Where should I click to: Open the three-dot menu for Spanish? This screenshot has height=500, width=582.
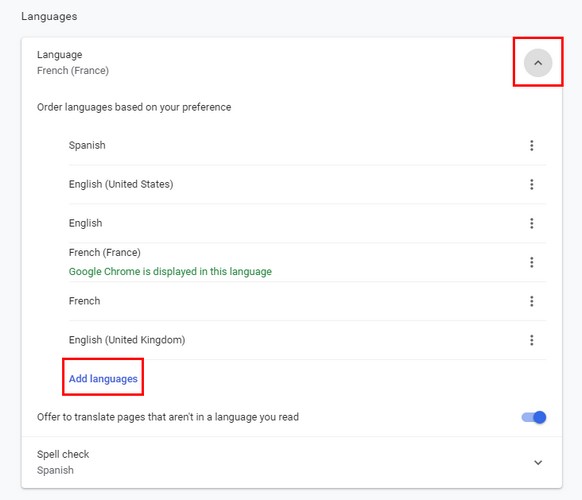(532, 146)
